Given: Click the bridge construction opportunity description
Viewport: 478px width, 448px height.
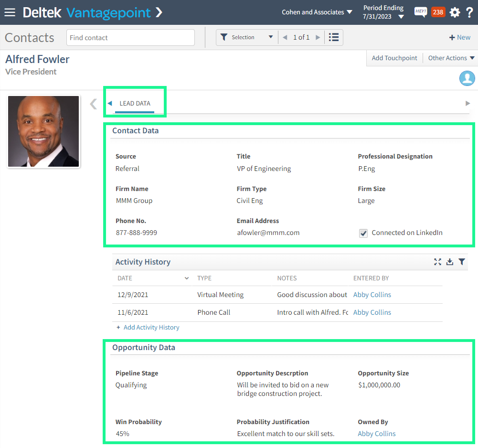Looking at the screenshot, I should [283, 389].
